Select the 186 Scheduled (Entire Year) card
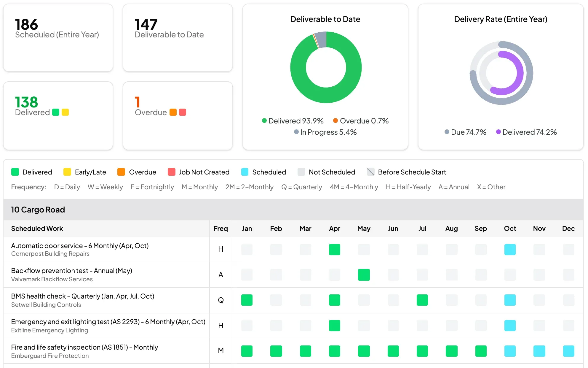 (58, 38)
